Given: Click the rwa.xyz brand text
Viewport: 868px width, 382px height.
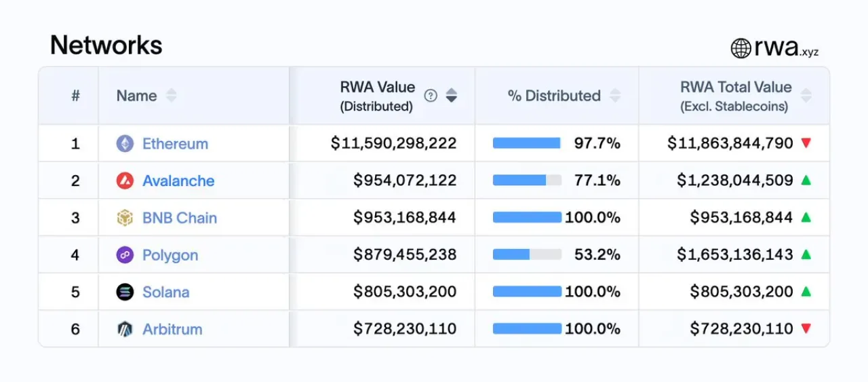Looking at the screenshot, I should click(787, 49).
